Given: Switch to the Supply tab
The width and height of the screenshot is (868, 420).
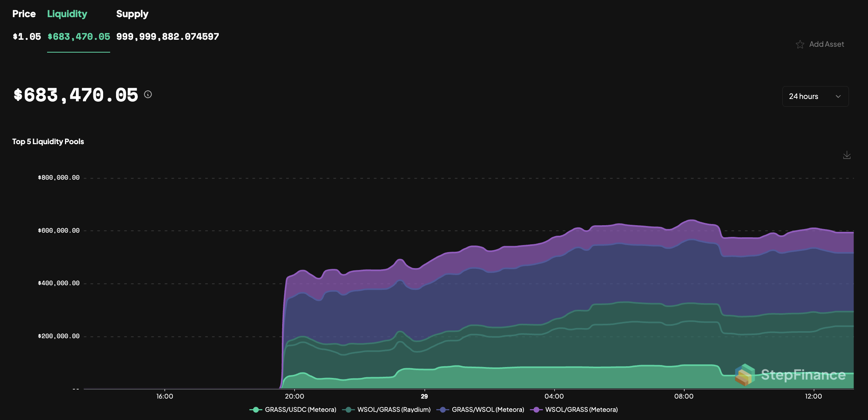Looking at the screenshot, I should click(132, 14).
